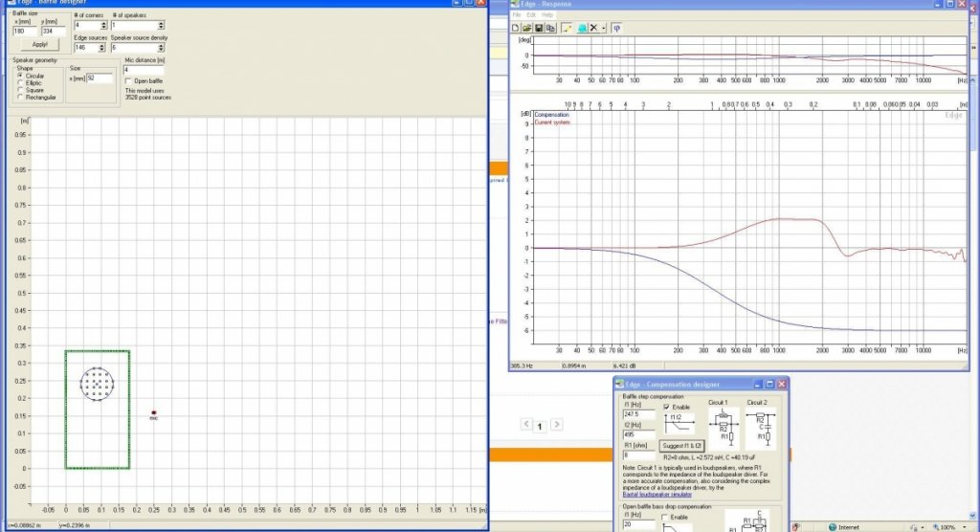Viewport: 980px width, 532px height.
Task: Toggle Enable checkbox for open baffle bass compensation
Action: coord(665,518)
